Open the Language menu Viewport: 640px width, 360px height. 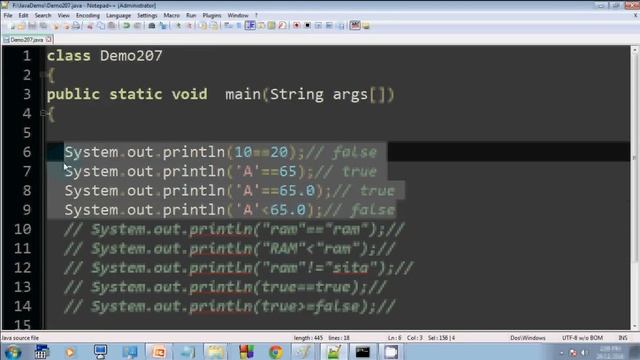click(118, 16)
